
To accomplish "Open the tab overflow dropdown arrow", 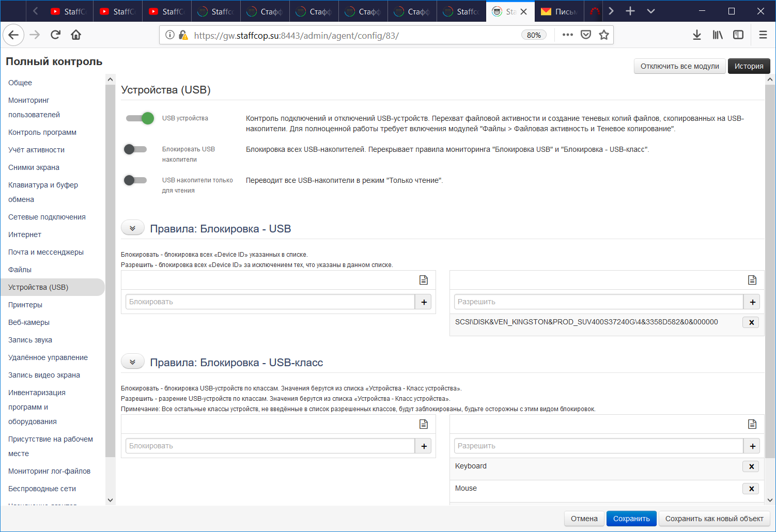I will point(650,11).
